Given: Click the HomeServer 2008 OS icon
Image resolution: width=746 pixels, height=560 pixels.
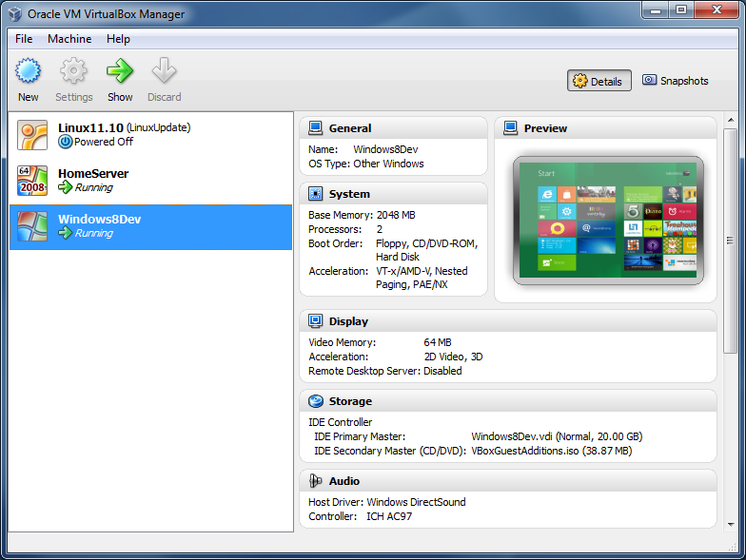Looking at the screenshot, I should pos(32,181).
